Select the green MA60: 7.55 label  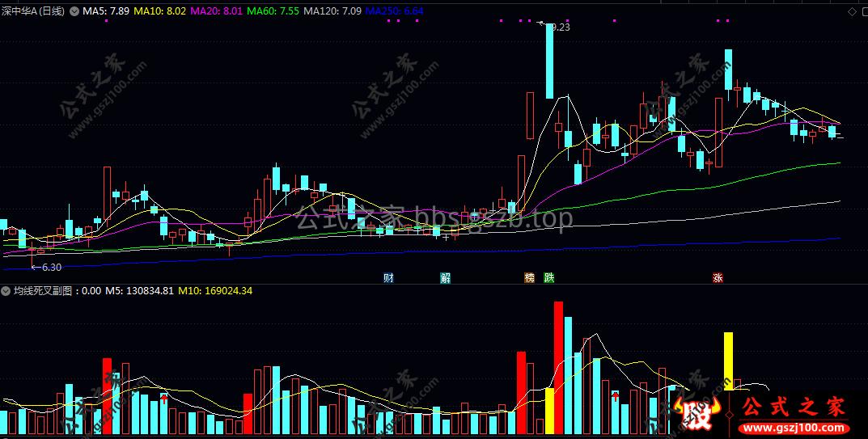(x=273, y=11)
